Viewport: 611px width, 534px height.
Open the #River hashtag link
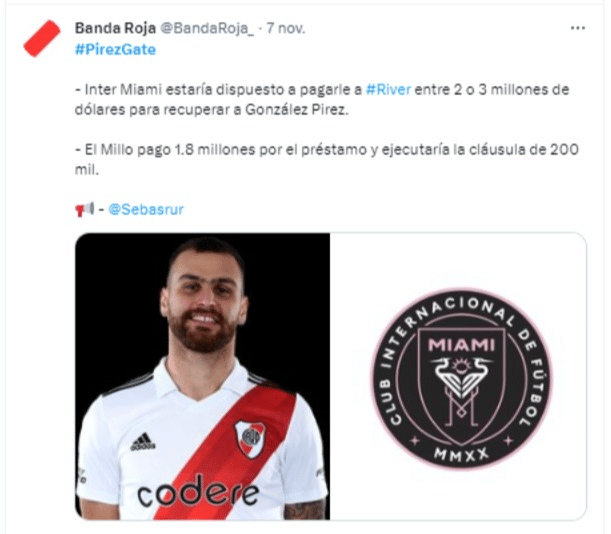click(388, 90)
